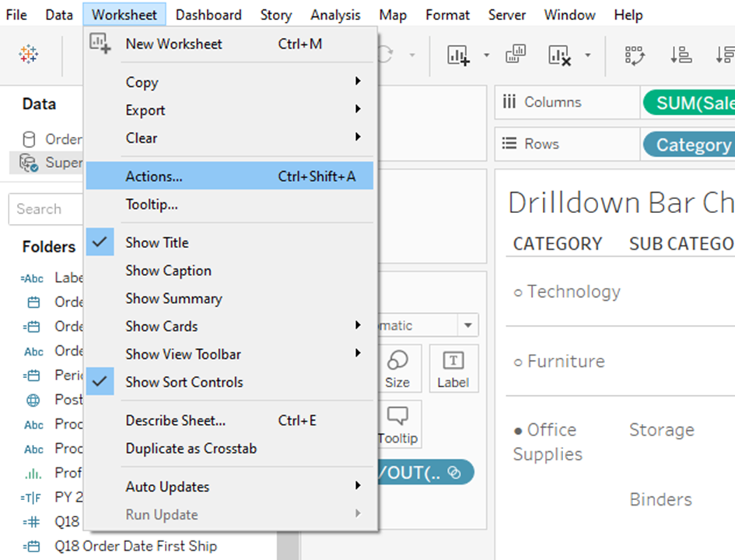
Task: Click the New Worksheet toolbar icon
Action: pos(458,55)
